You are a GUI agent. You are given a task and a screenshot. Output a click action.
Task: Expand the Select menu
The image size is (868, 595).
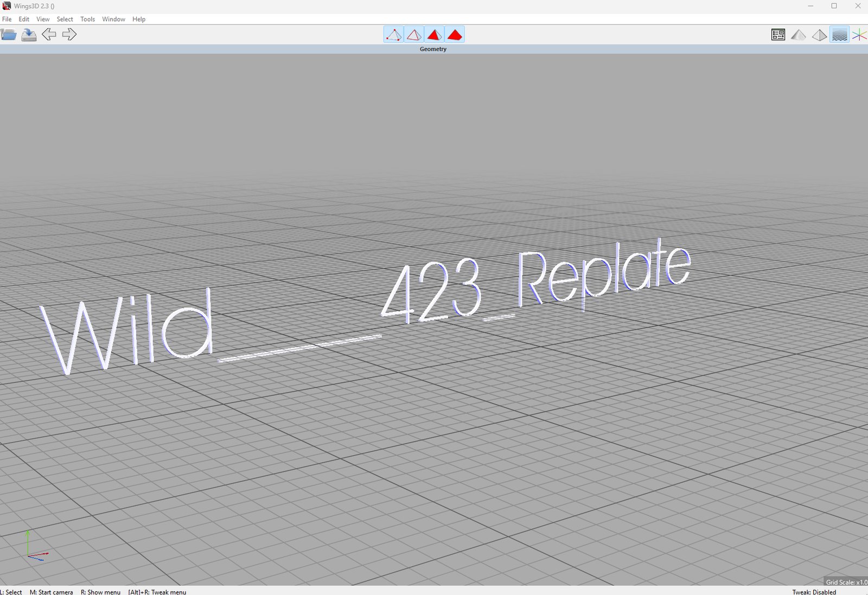(65, 19)
